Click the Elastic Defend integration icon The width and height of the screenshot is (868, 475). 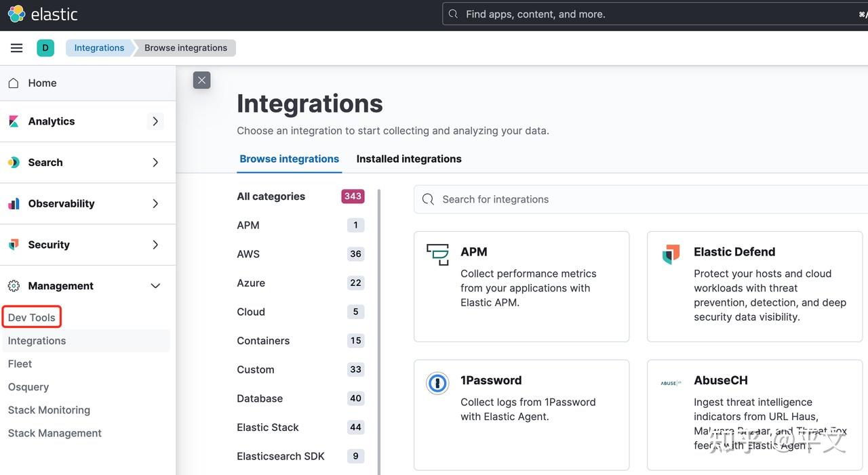click(x=671, y=254)
